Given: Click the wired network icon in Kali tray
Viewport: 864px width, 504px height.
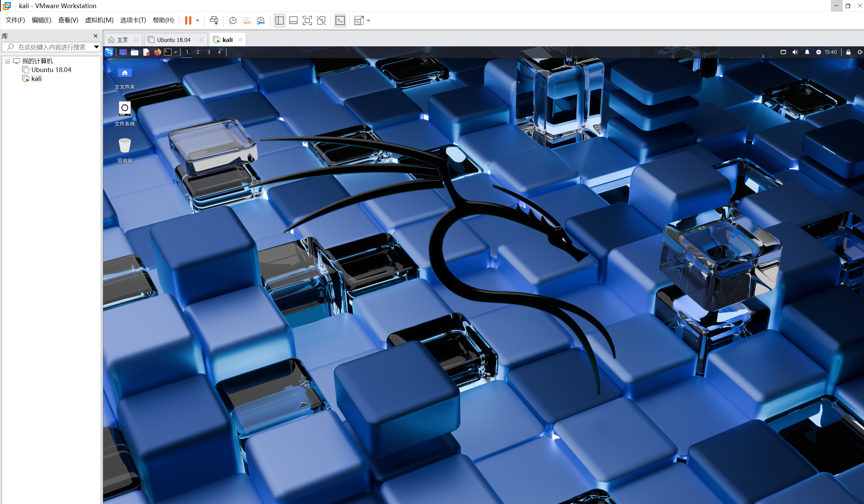Looking at the screenshot, I should [783, 52].
